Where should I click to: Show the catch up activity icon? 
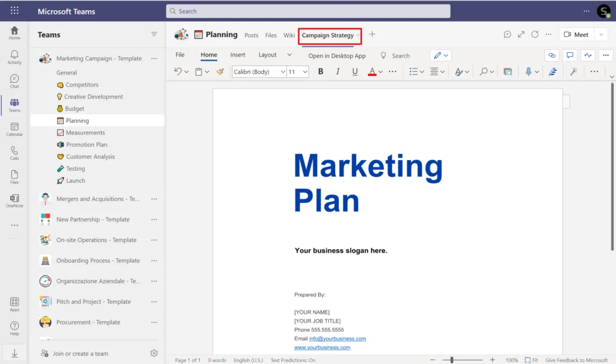pos(588,55)
